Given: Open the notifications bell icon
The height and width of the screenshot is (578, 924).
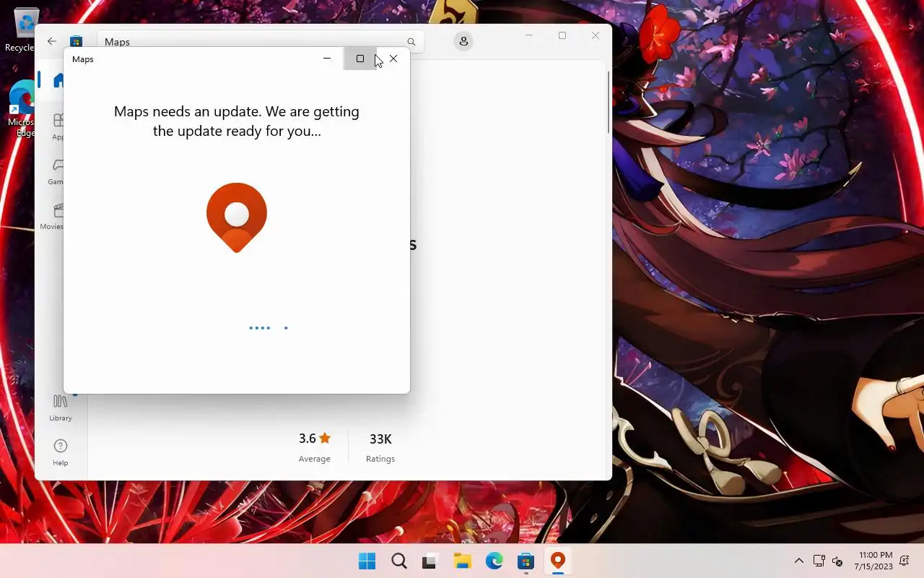Looking at the screenshot, I should pyautogui.click(x=905, y=561).
